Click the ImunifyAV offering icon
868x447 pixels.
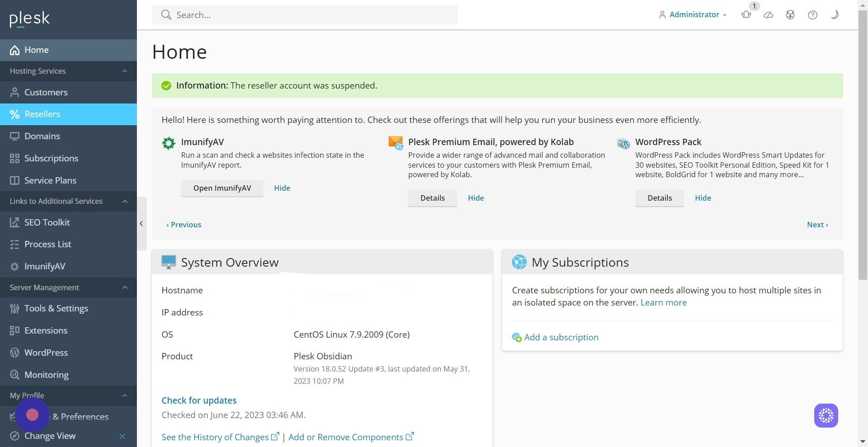(169, 143)
